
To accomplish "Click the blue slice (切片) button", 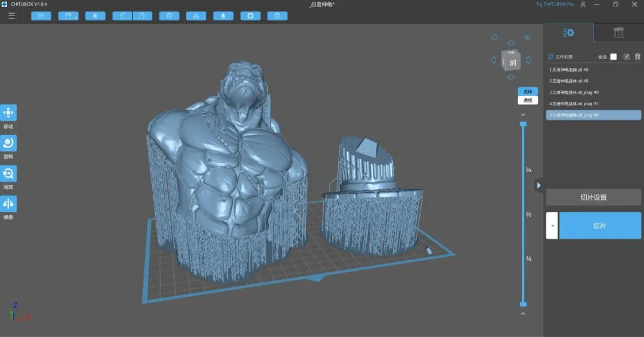I will tap(600, 225).
